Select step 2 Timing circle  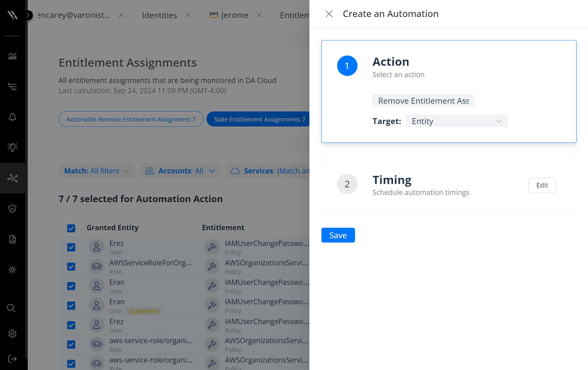[347, 184]
